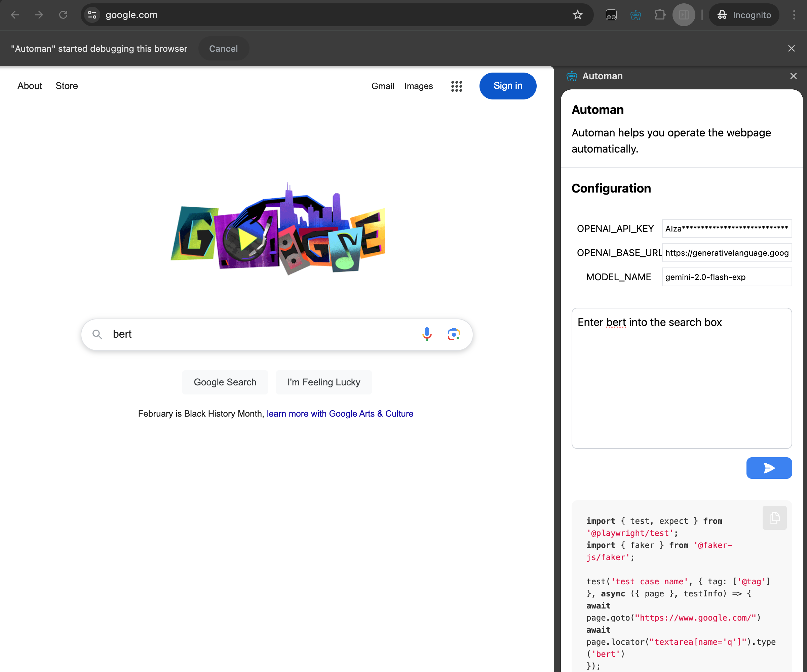Reload the current page

point(63,15)
